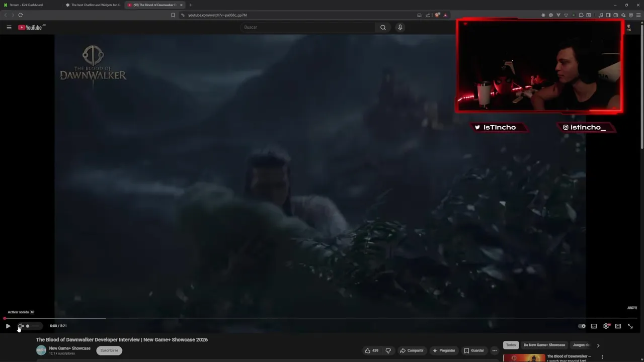Select De New Game+ Showcase chip
The image size is (644, 362).
pyautogui.click(x=544, y=345)
